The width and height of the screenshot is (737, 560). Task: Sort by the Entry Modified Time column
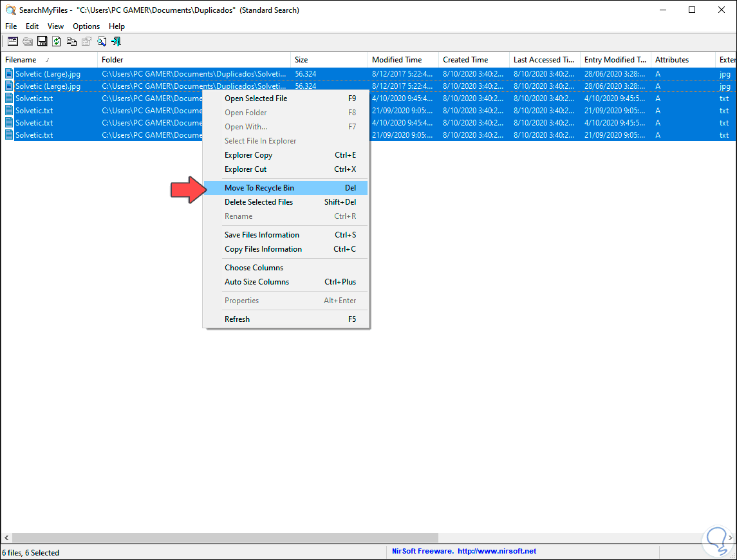(616, 60)
